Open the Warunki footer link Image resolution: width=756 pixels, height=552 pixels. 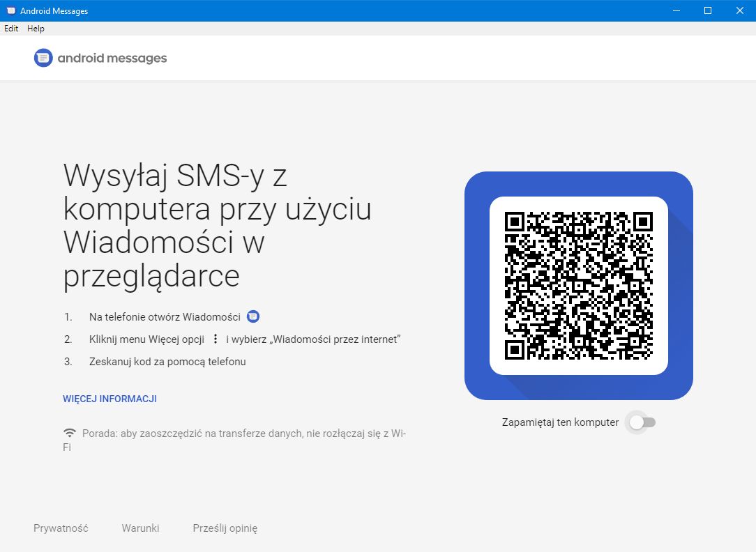click(x=140, y=528)
